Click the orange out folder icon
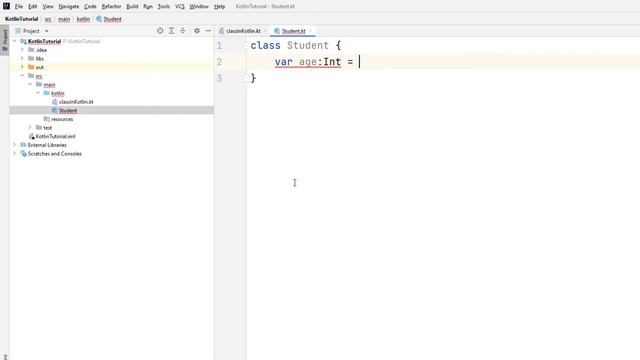The width and height of the screenshot is (640, 360). coord(31,67)
